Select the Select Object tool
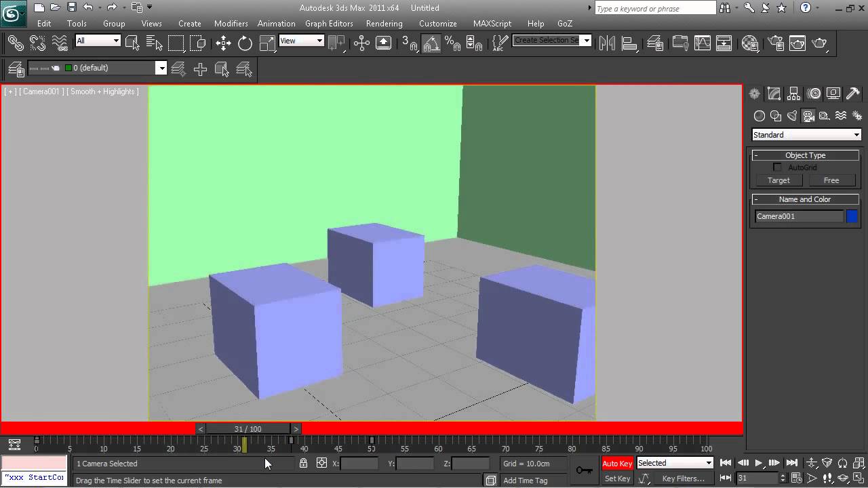Viewport: 868px width, 488px height. (132, 43)
